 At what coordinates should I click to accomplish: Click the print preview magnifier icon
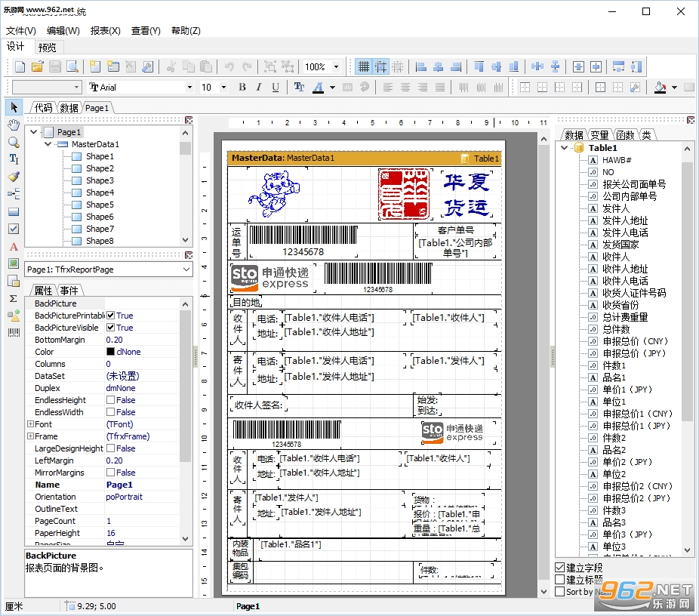[72, 67]
